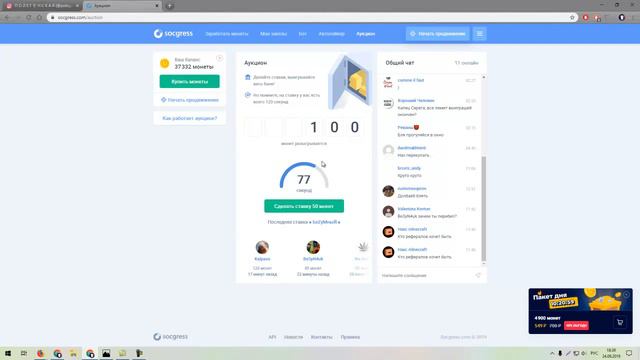
Task: Click the BoZyMAyk bidder avatar
Action: [313, 247]
